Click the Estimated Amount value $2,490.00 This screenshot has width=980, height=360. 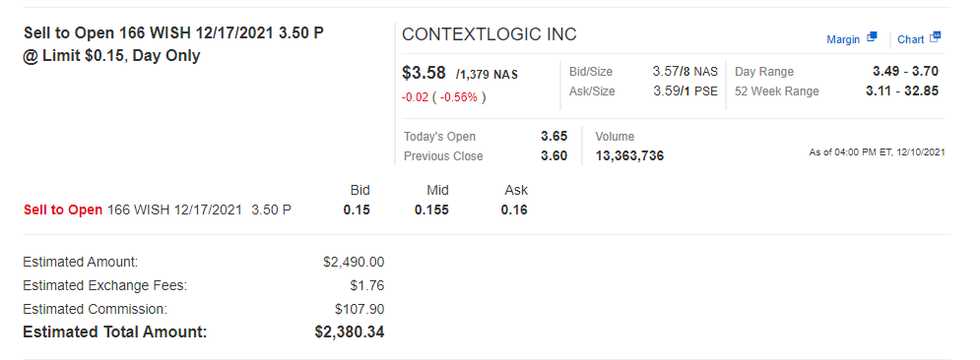coord(354,262)
